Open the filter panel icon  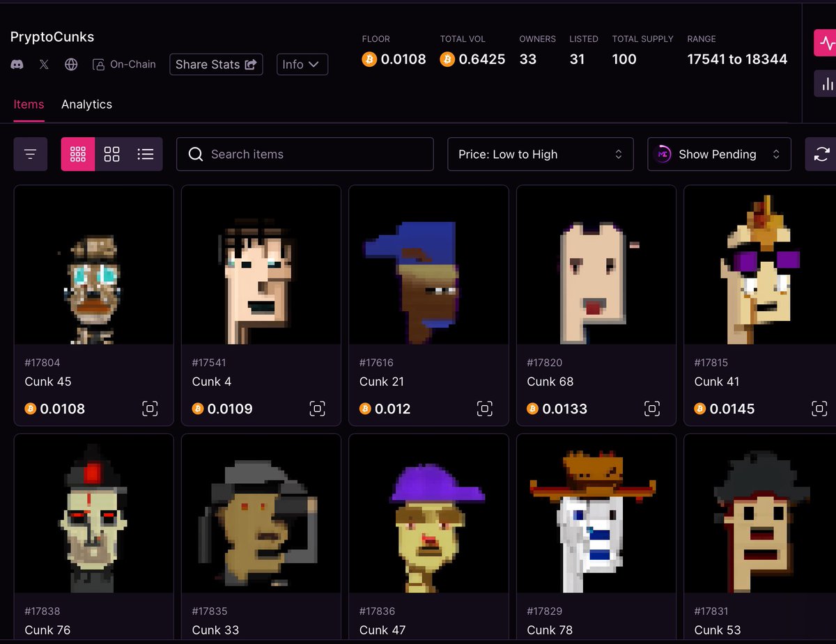pos(31,154)
